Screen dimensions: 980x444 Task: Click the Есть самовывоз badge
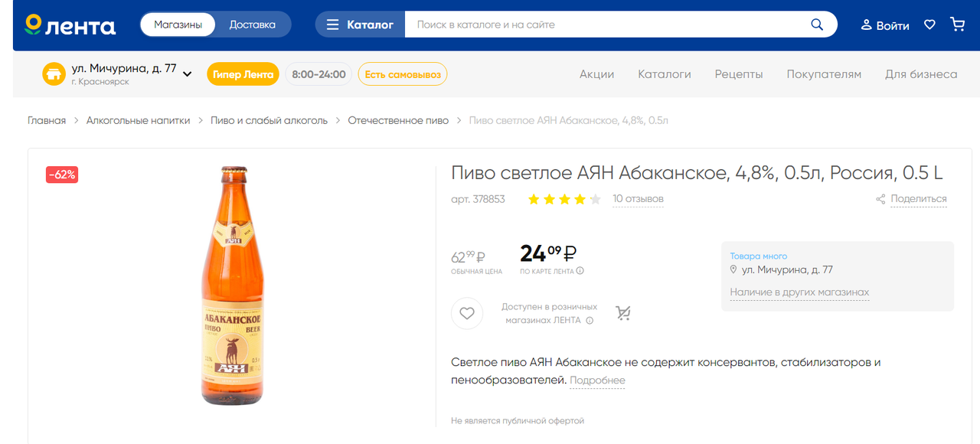click(x=403, y=74)
